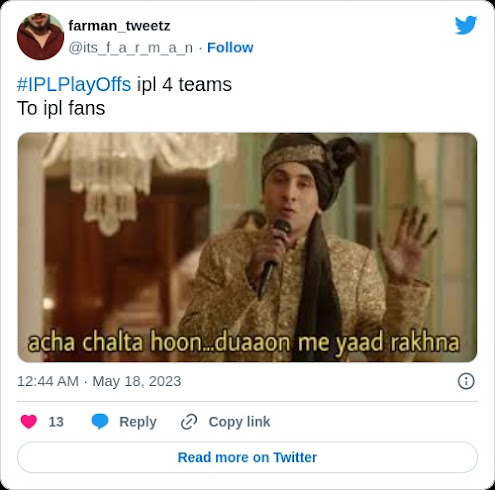Click the 'ipl 4 teams' tweet text
Viewport: 495px width, 490px height.
184,84
